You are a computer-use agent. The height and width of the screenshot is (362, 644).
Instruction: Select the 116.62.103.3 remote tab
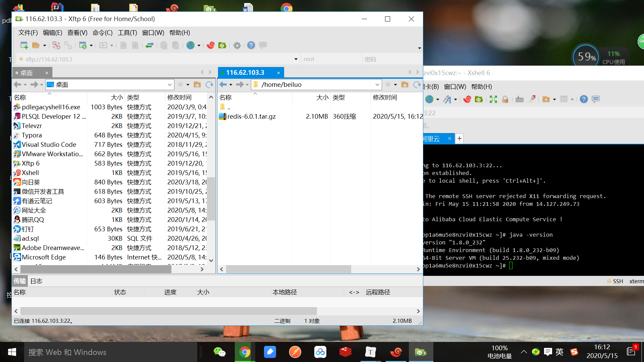(245, 73)
